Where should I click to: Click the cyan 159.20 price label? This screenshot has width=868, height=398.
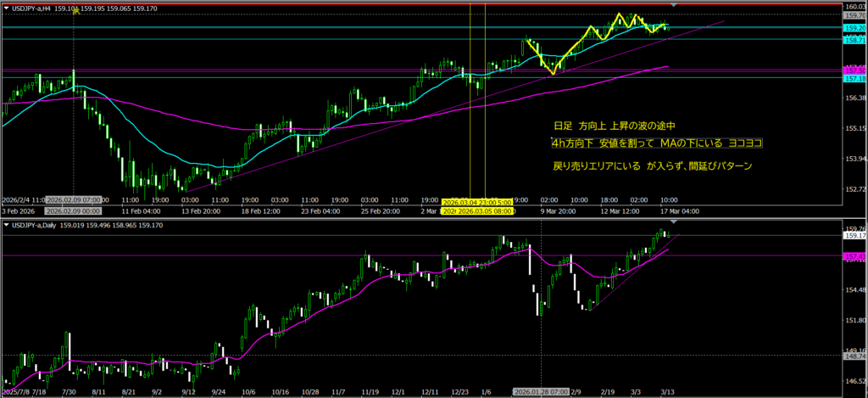(854, 27)
